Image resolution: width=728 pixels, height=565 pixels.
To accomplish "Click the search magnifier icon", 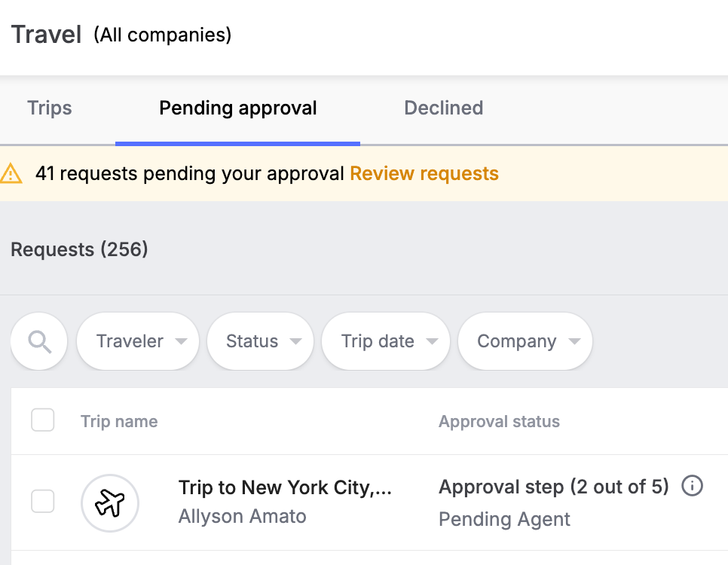I will click(39, 342).
